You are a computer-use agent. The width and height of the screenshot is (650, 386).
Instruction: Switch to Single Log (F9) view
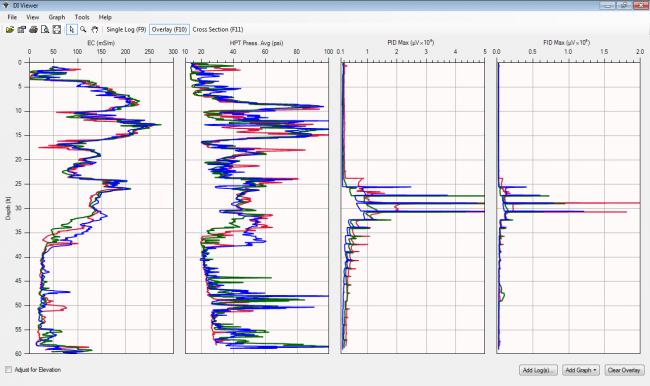[x=126, y=29]
